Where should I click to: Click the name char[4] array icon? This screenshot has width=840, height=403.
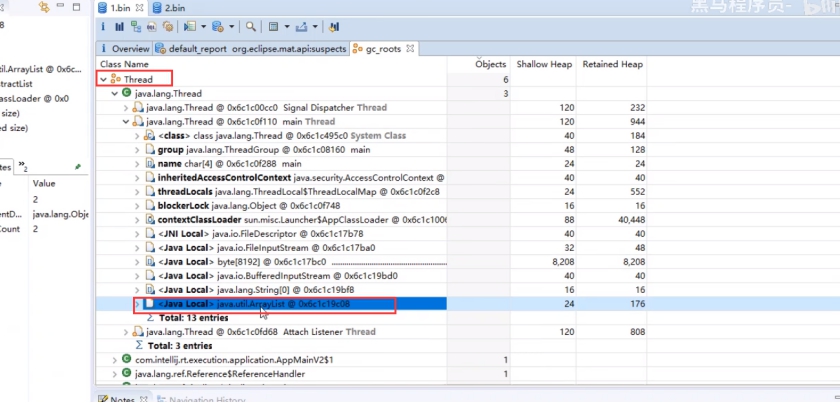(x=151, y=163)
